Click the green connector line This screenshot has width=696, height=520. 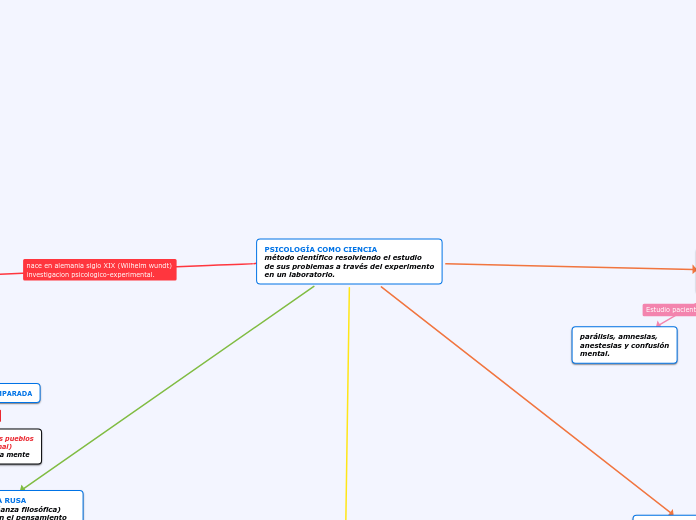pos(169,387)
